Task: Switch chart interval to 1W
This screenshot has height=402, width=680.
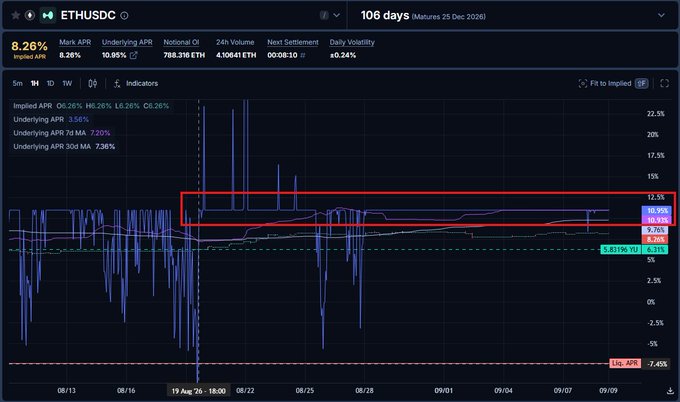Action: (67, 83)
